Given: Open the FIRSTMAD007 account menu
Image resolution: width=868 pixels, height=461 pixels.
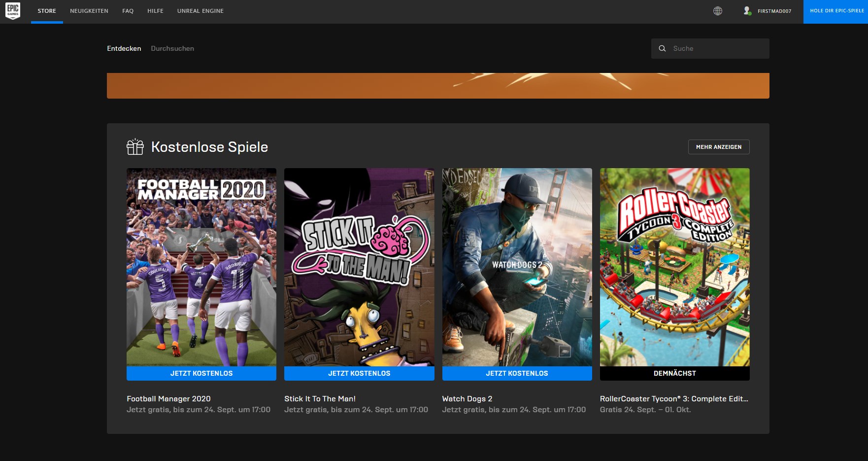Looking at the screenshot, I should click(x=774, y=11).
